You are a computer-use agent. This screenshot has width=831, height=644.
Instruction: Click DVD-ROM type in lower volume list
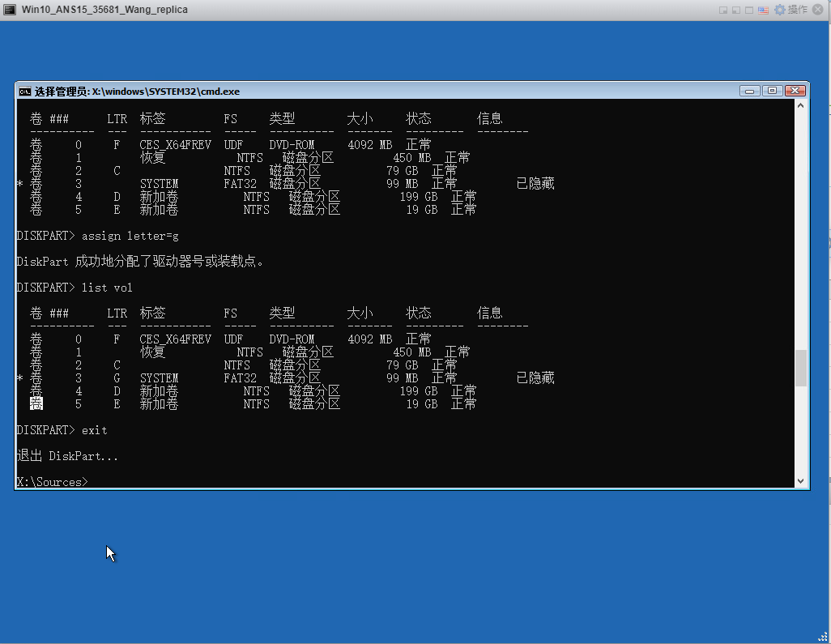coord(292,339)
